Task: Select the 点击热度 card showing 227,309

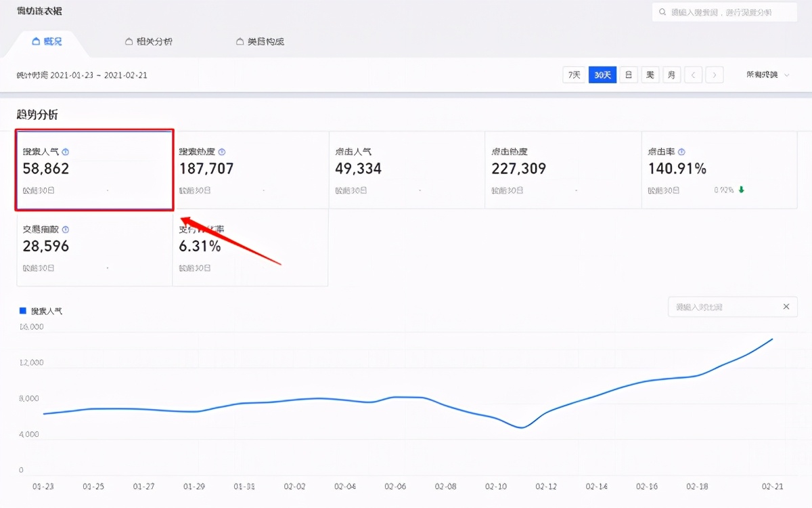Action: (x=562, y=169)
